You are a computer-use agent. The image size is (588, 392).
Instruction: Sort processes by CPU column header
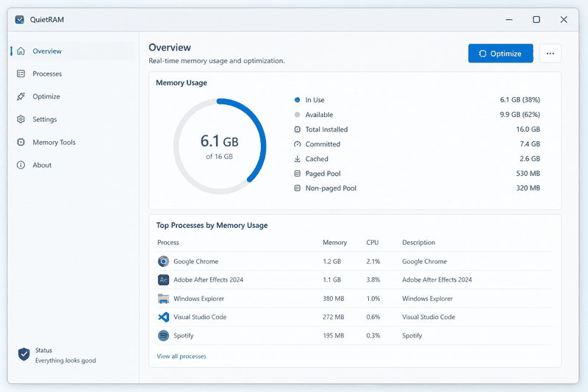(373, 242)
